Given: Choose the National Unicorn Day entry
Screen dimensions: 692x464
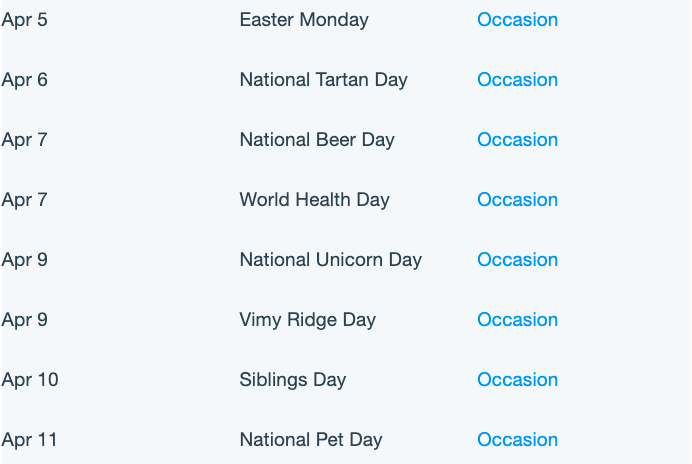Looking at the screenshot, I should click(x=331, y=260).
